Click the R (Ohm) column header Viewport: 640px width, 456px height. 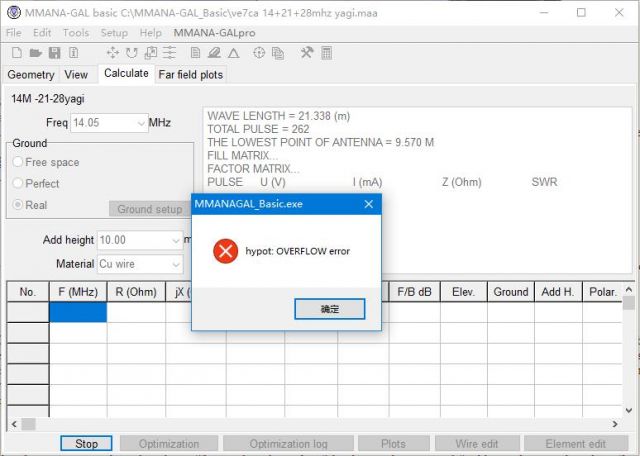click(x=136, y=292)
